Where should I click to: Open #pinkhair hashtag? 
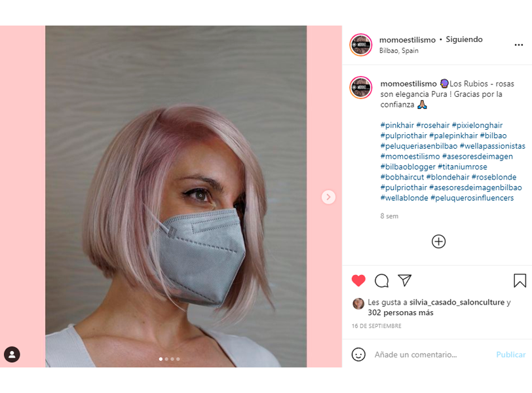pyautogui.click(x=397, y=125)
